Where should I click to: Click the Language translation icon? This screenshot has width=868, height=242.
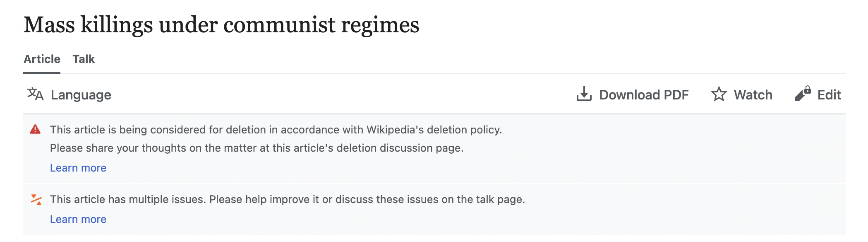(x=36, y=94)
